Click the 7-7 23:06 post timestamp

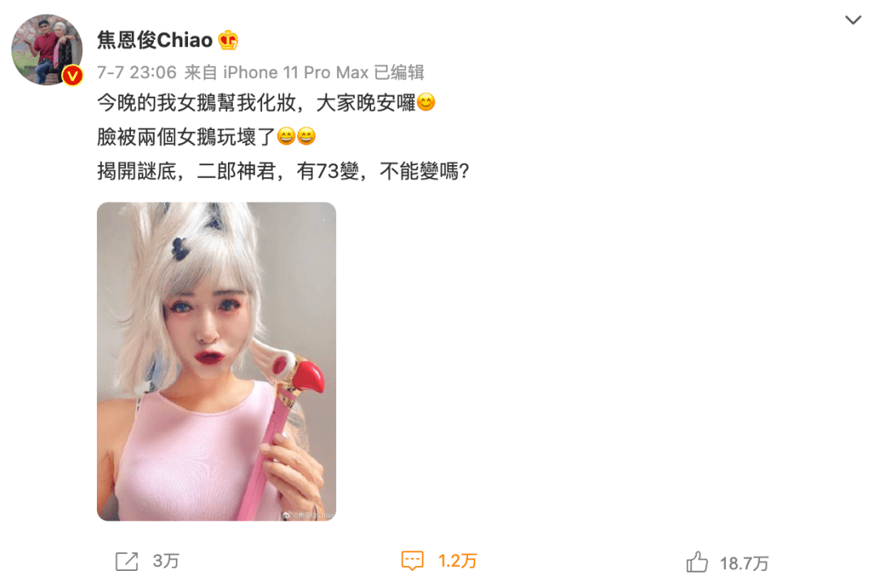pyautogui.click(x=137, y=72)
